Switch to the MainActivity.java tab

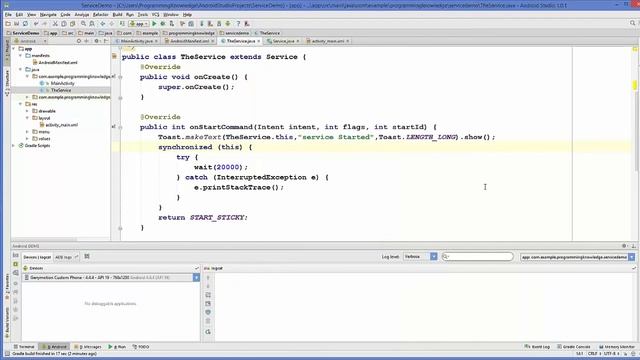point(136,41)
